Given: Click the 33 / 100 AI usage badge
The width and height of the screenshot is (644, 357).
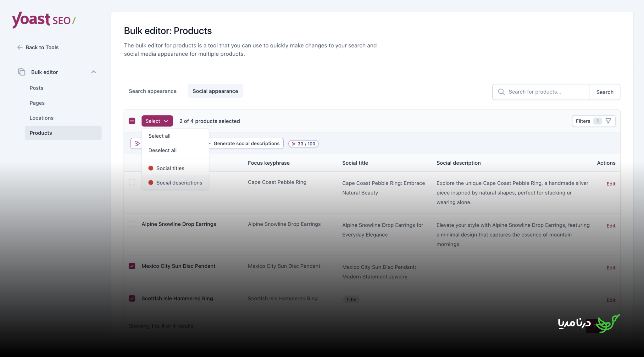Looking at the screenshot, I should (303, 144).
